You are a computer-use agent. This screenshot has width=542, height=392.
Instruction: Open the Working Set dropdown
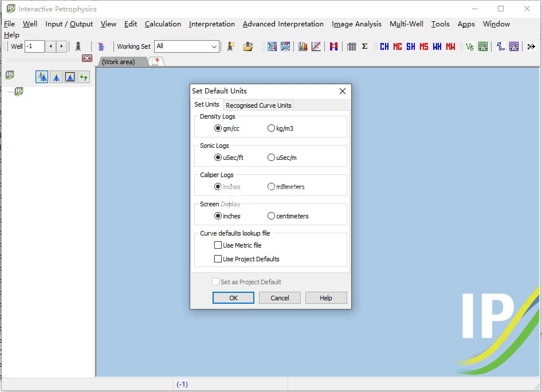(x=214, y=46)
